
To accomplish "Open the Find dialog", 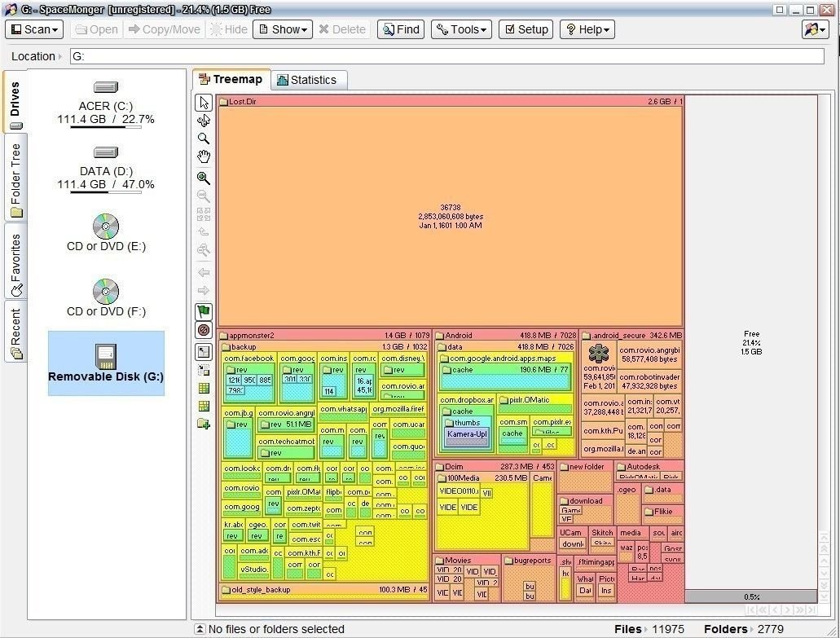I will [401, 29].
